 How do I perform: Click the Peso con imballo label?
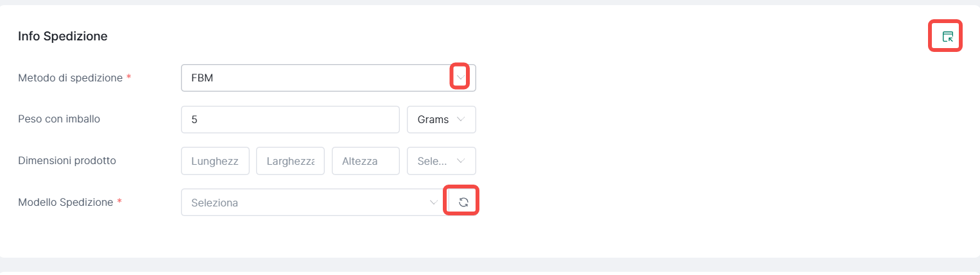pos(59,119)
